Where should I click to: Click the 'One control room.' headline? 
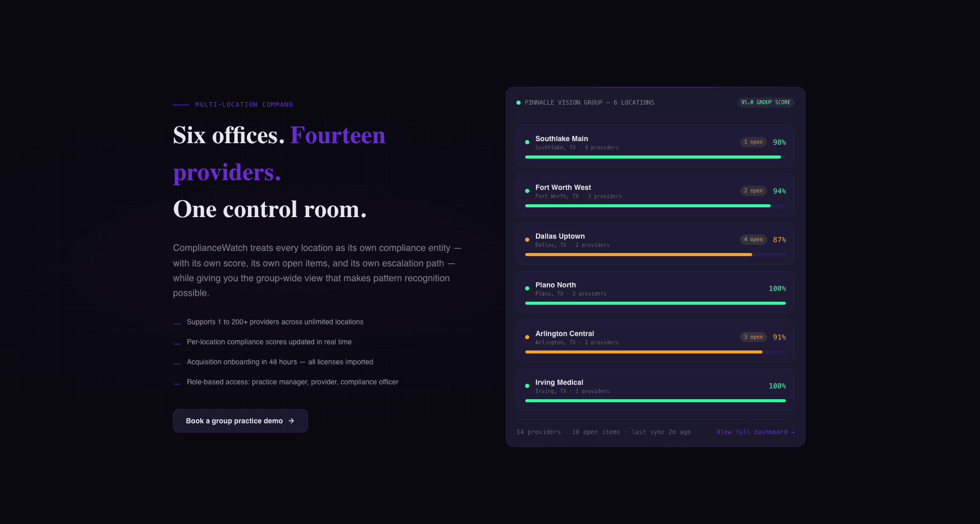pyautogui.click(x=270, y=209)
